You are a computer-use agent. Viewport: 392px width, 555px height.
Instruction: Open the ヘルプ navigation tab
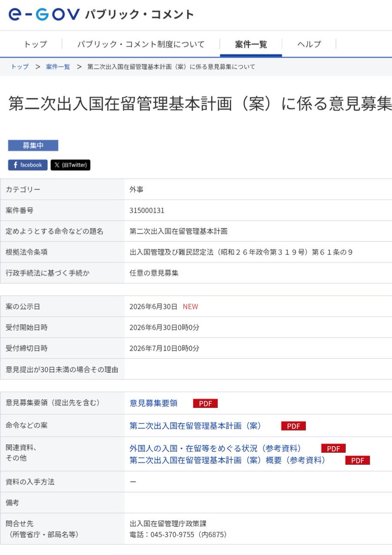[x=309, y=44]
